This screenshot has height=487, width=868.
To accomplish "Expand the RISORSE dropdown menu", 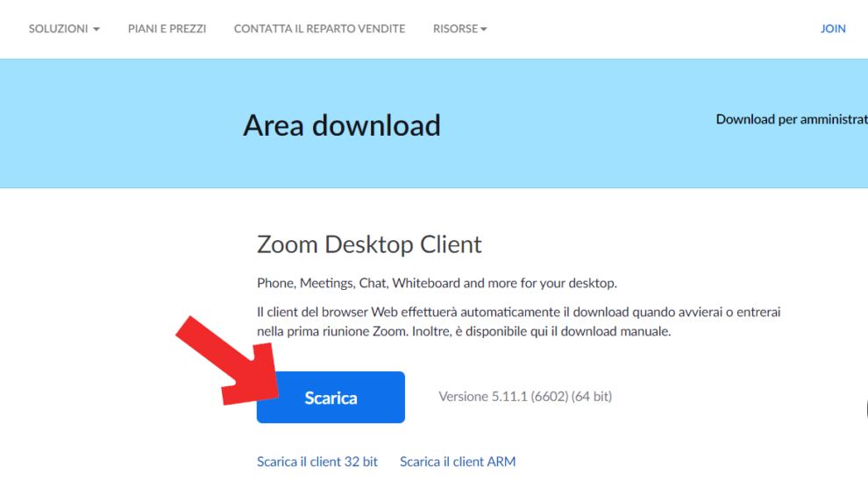I will (460, 29).
